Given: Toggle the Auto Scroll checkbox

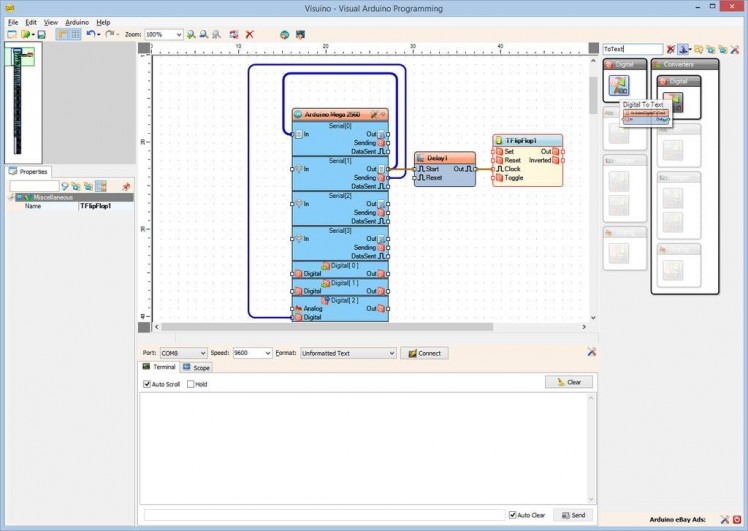Looking at the screenshot, I should point(147,384).
